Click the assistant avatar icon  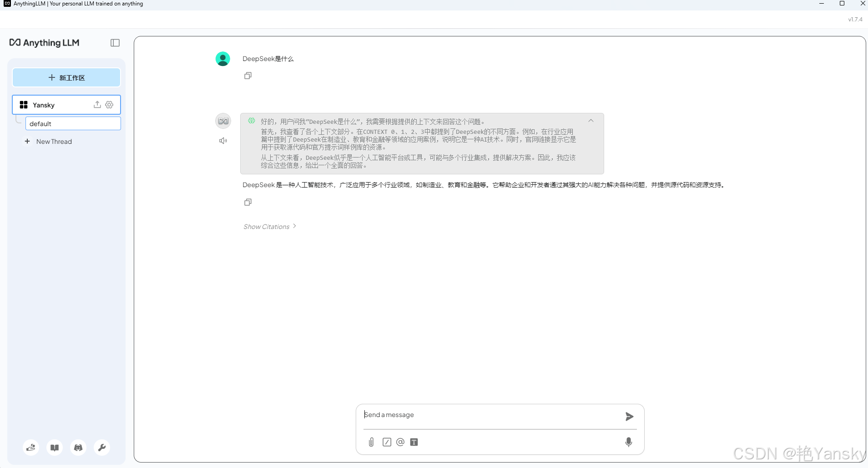click(x=223, y=121)
